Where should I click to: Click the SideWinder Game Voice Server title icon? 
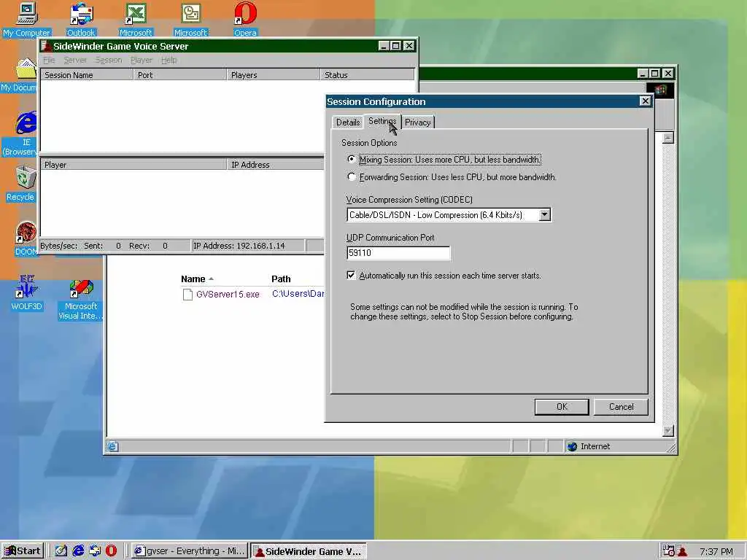pyautogui.click(x=46, y=46)
